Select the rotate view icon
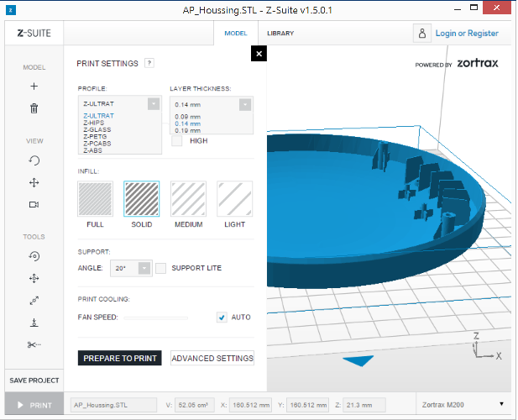The image size is (518, 420). pos(34,160)
